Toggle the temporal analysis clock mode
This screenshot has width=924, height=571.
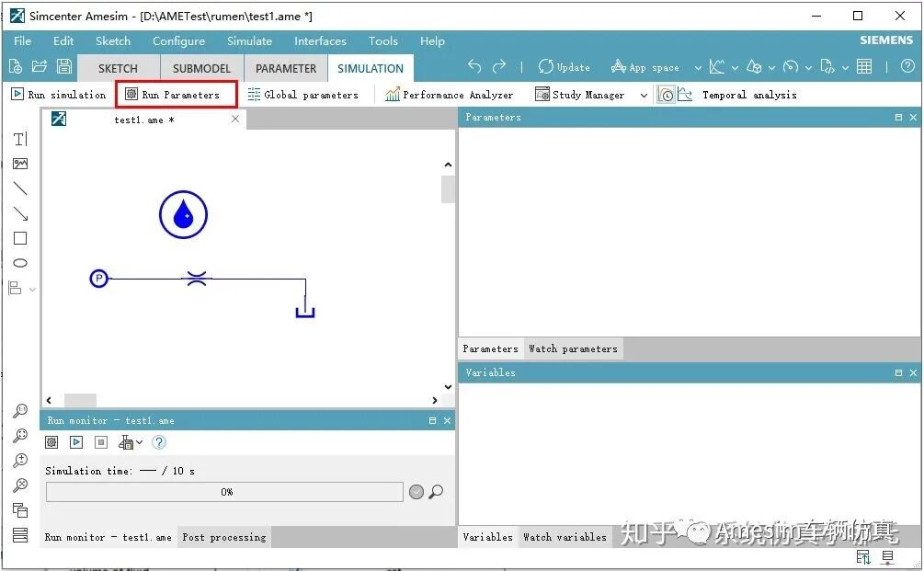pyautogui.click(x=666, y=94)
